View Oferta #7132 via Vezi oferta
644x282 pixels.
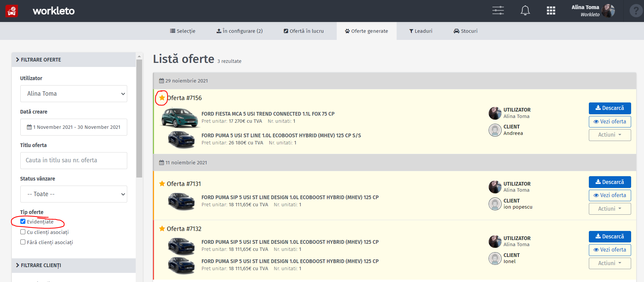pyautogui.click(x=610, y=250)
